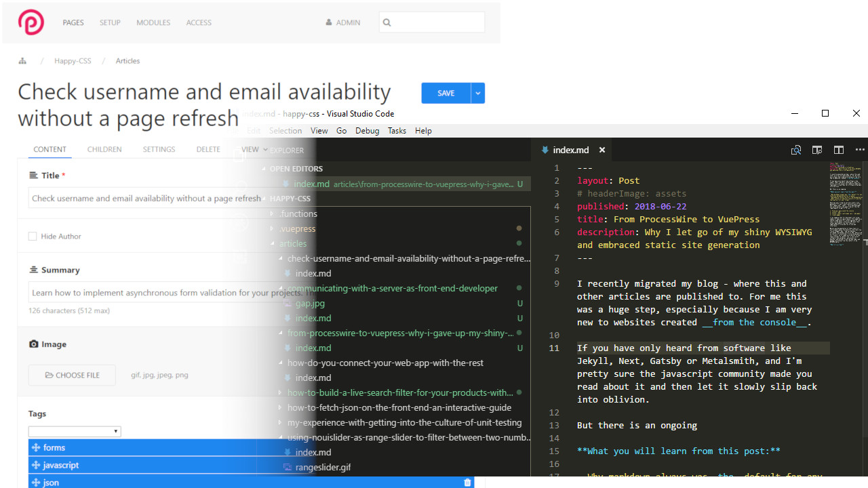The width and height of the screenshot is (868, 488).
Task: Click the 'published: 2018-06-22' line
Action: pos(631,207)
